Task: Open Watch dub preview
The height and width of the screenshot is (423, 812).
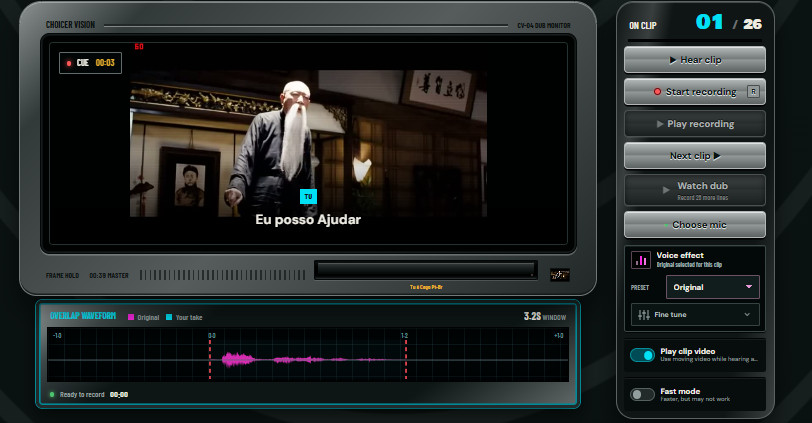Action: coord(694,190)
